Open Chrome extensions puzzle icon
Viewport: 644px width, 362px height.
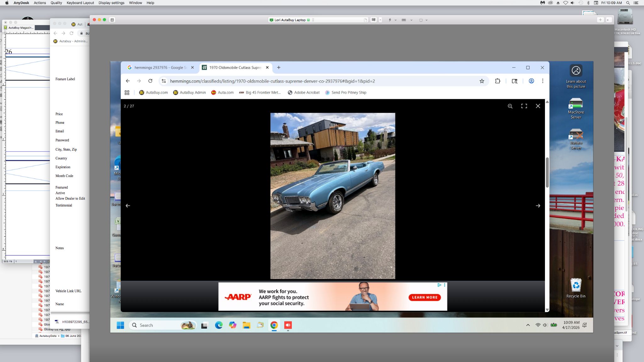pos(497,81)
